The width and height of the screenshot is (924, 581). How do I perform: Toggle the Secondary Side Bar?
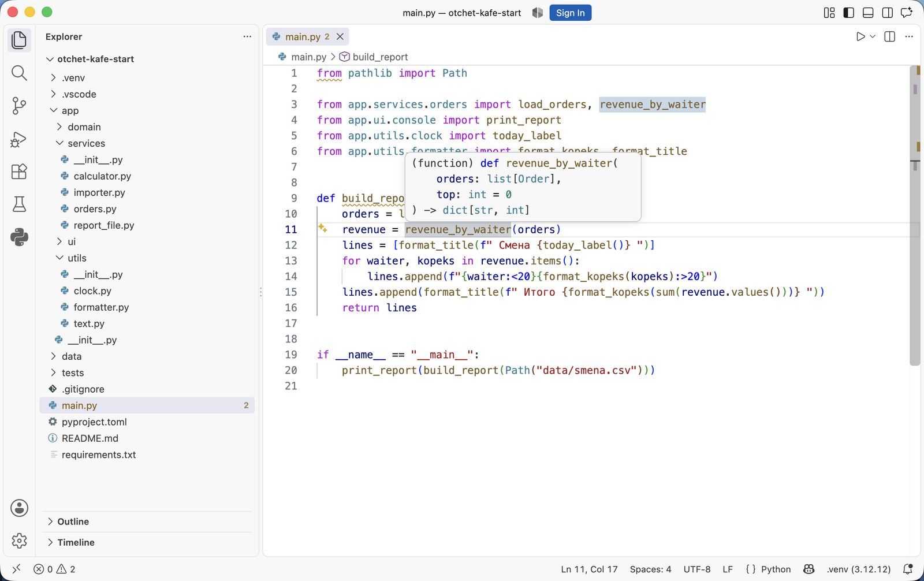coord(888,13)
